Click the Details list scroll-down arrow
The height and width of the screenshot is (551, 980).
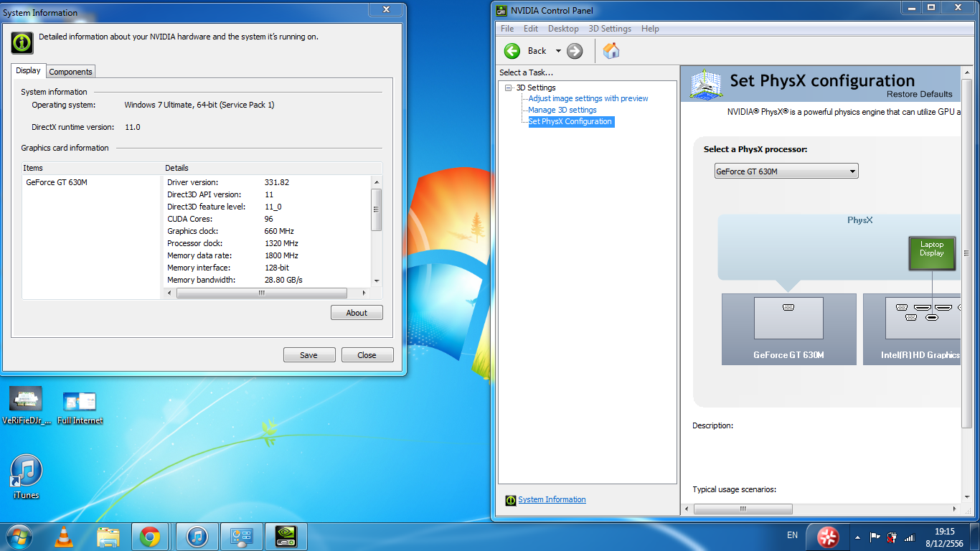click(x=377, y=281)
